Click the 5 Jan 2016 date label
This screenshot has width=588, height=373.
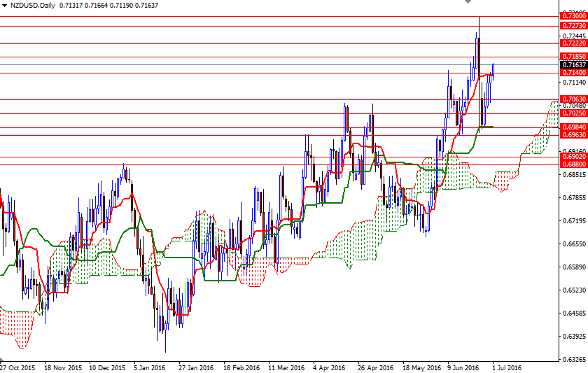(x=148, y=367)
